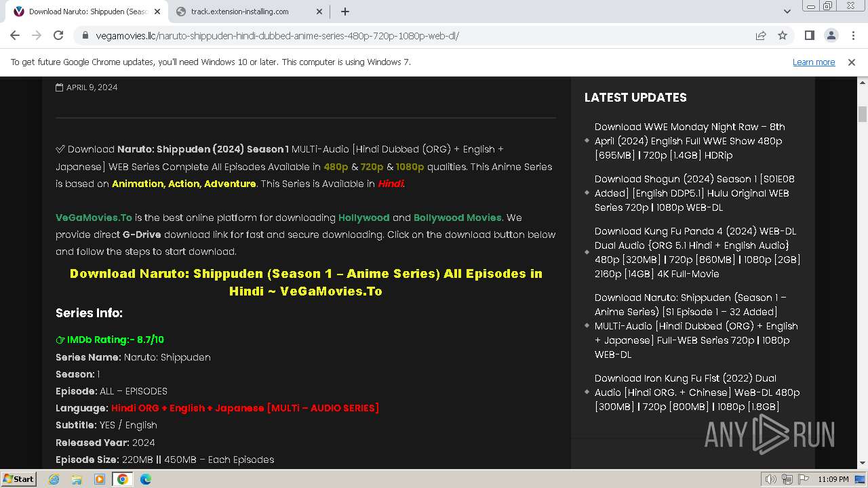Click the Episode Size 220MB || 450MB text
The image size is (868, 488).
[165, 460]
